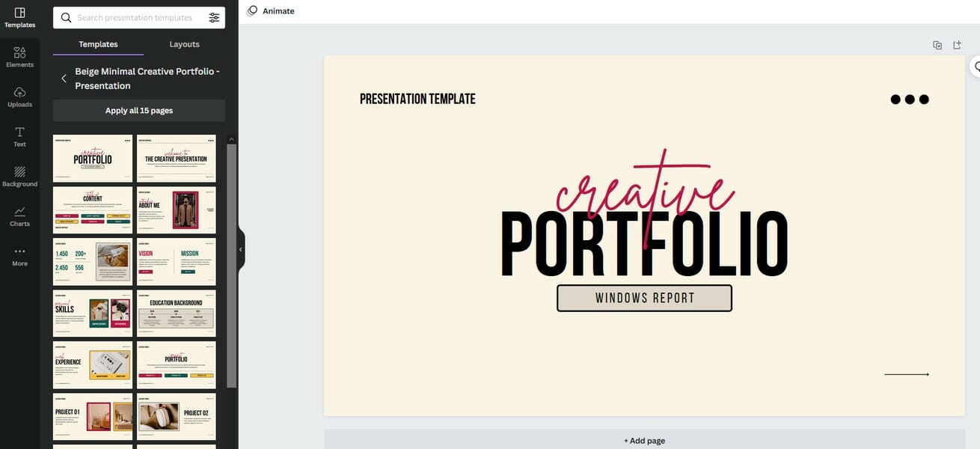
Task: Open the Uploads sidebar panel
Action: [19, 97]
